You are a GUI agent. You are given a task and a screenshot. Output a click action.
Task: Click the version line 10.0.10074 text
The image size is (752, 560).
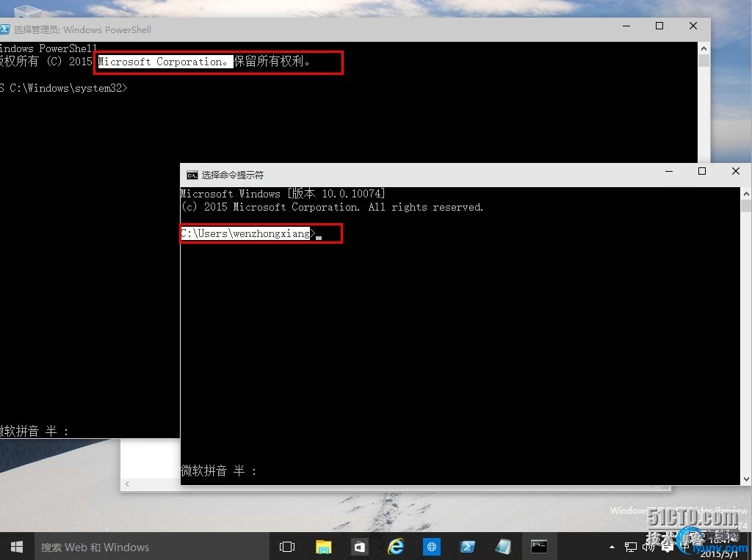click(283, 194)
